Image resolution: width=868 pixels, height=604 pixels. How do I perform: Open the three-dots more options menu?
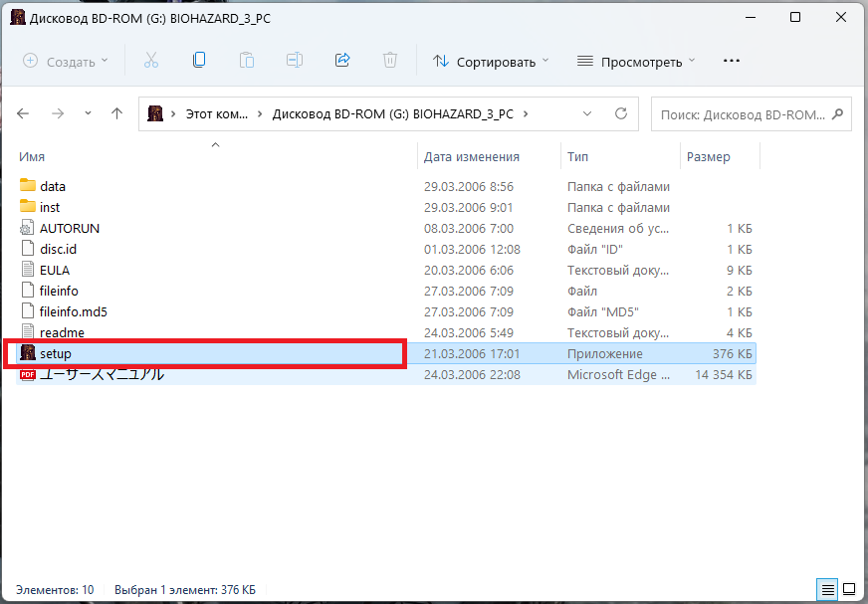tap(732, 61)
